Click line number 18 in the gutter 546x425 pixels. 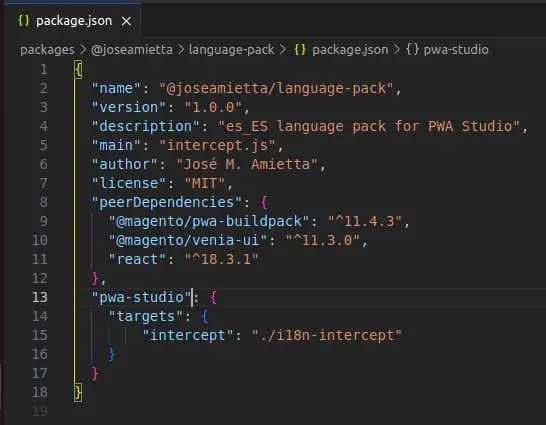[40, 392]
